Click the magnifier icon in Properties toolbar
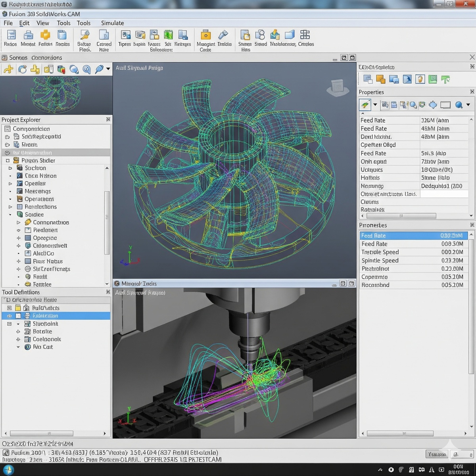The image size is (476, 476). (x=459, y=105)
